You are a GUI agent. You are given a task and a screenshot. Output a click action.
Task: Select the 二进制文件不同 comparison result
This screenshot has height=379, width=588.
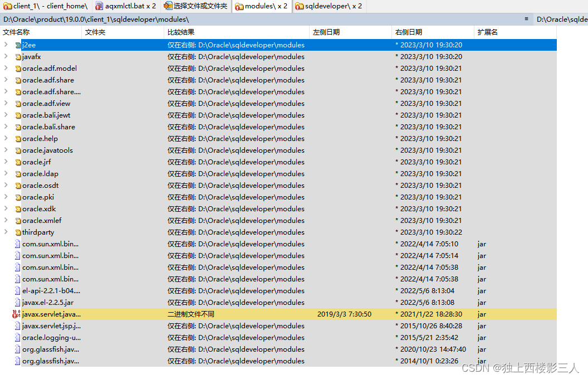(191, 314)
